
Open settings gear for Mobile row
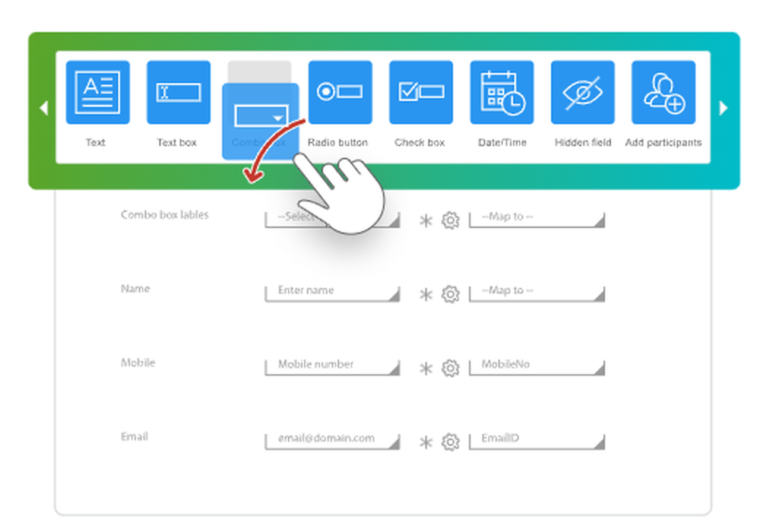tap(450, 369)
